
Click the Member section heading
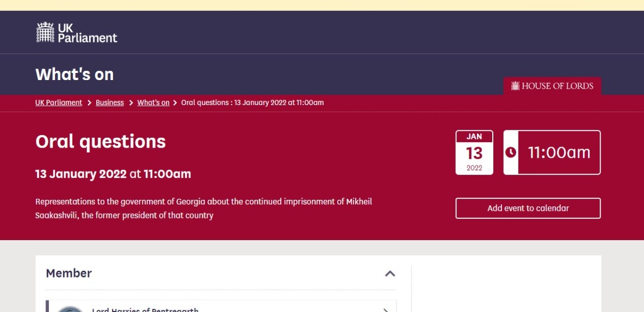tap(69, 273)
